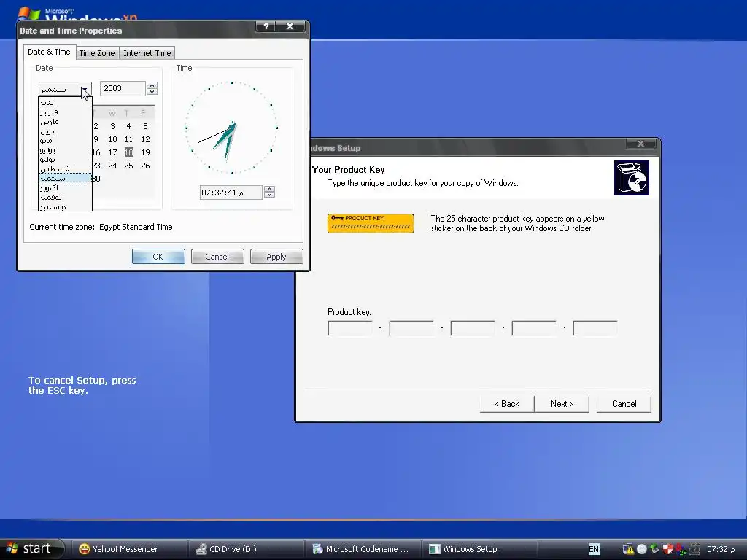747x560 pixels.
Task: Switch to Yahoo! Messenger in taskbar
Action: (128, 549)
